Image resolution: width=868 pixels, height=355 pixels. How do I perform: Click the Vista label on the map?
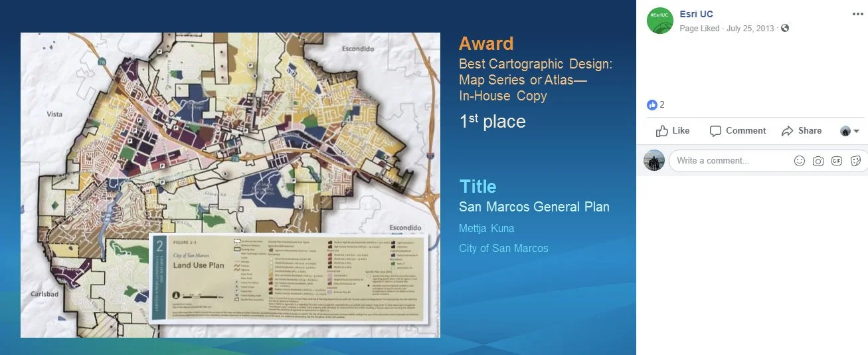(x=54, y=114)
